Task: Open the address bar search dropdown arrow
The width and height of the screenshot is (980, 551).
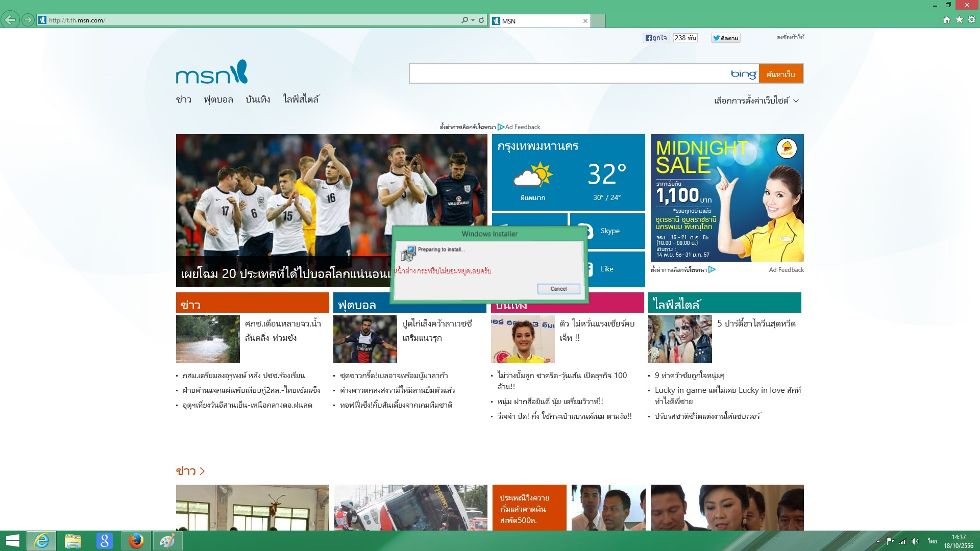Action: click(473, 20)
